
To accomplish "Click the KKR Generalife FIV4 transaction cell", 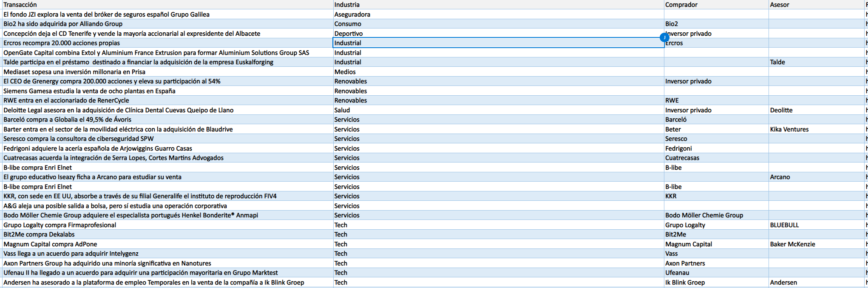I will 167,196.
